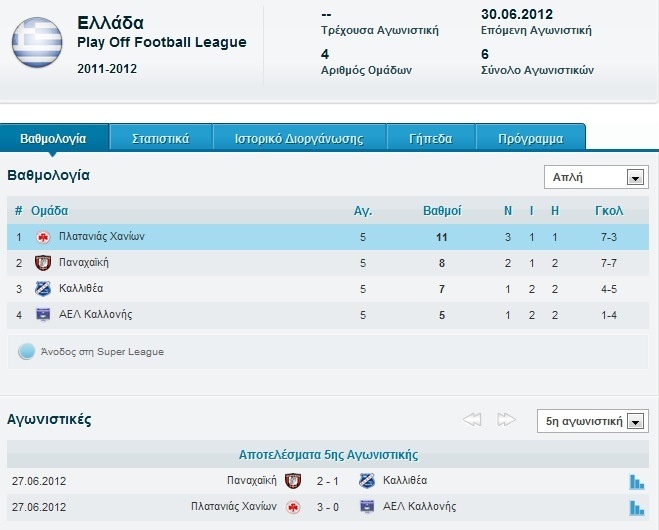Switch to the Στατιστικά tab
Screen dimensions: 659x530
(x=160, y=138)
